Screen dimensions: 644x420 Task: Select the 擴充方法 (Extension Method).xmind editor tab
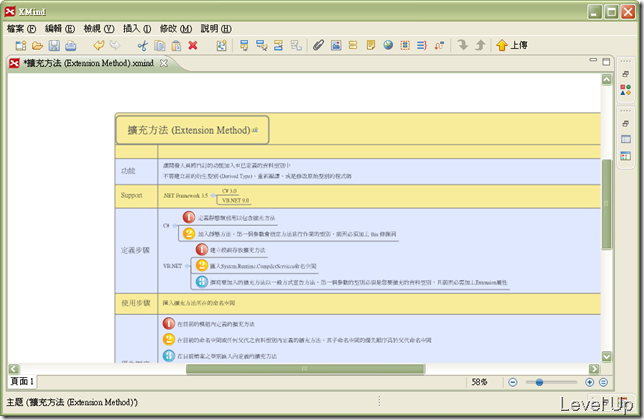88,63
